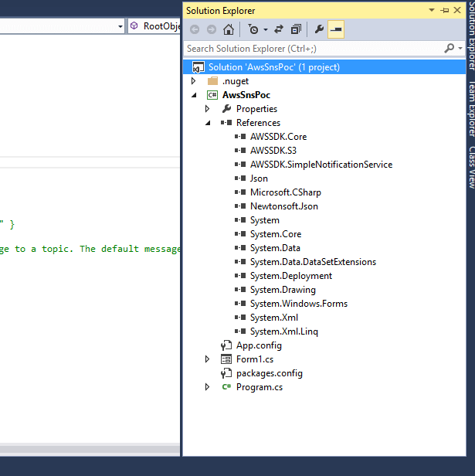Click the Newtonsoft.Json reference icon

tap(240, 206)
